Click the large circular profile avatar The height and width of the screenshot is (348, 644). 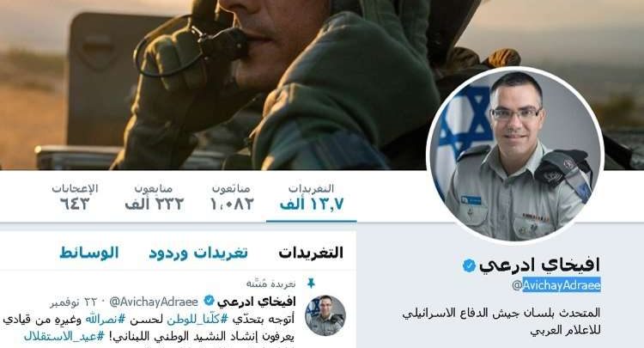[x=515, y=155]
